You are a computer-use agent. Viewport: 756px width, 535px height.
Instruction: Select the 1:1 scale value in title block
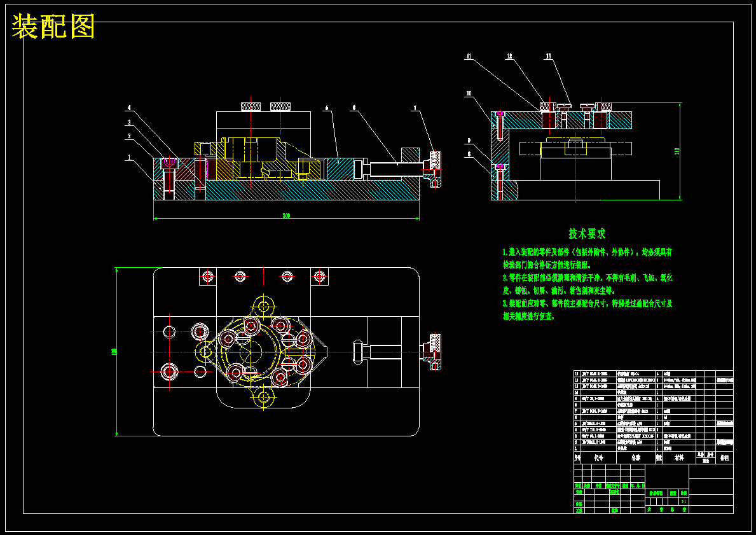[684, 502]
